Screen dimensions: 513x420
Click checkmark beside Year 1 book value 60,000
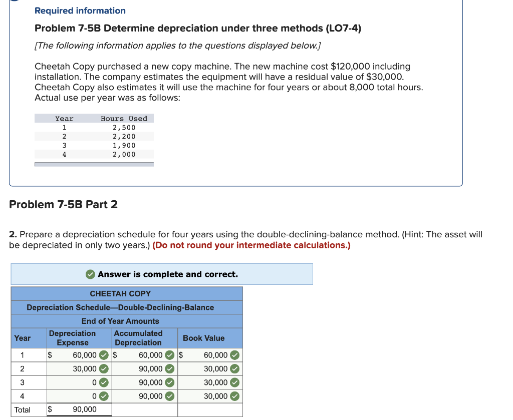pos(234,355)
